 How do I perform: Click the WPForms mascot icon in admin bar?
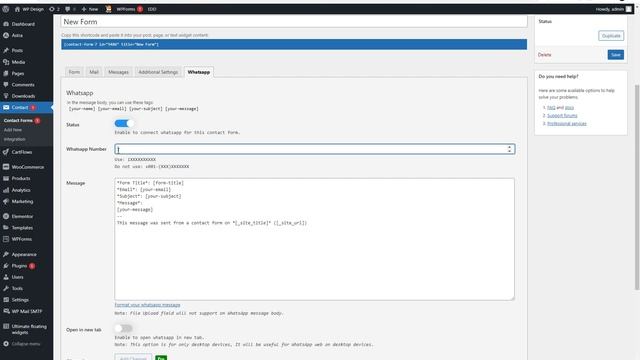point(109,9)
